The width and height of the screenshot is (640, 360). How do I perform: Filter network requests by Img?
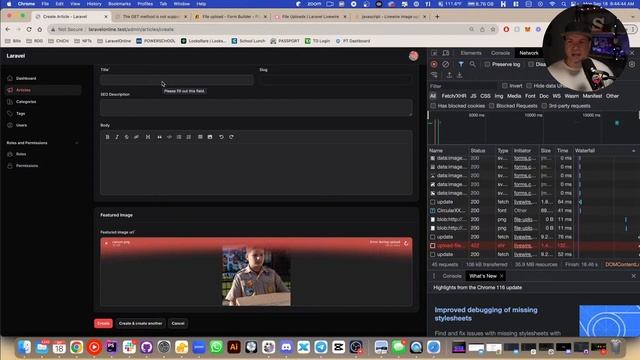(x=499, y=96)
